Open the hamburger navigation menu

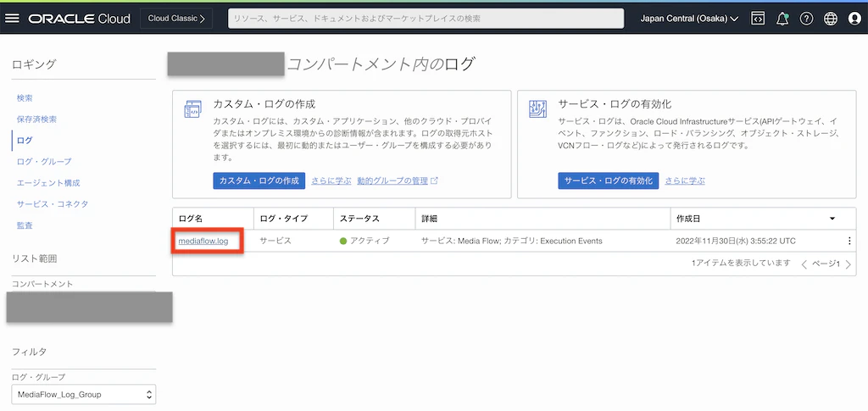point(12,19)
